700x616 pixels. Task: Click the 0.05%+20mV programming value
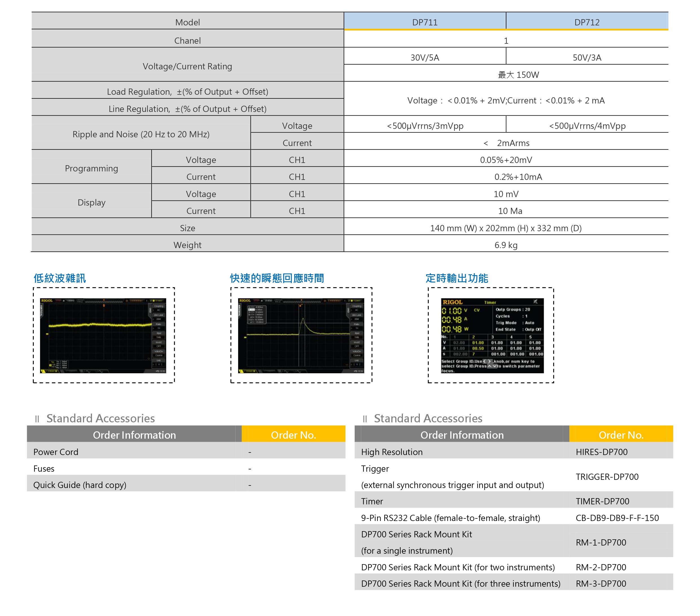(506, 160)
